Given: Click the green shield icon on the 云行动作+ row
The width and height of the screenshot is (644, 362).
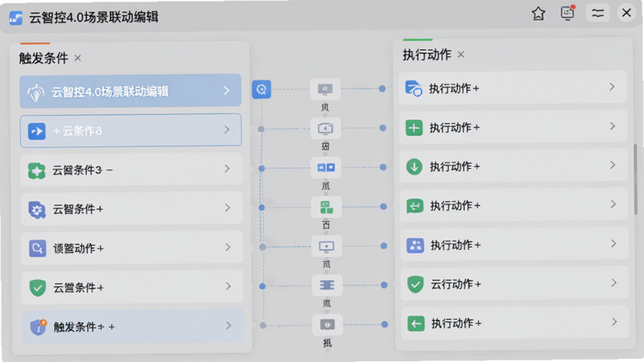Looking at the screenshot, I should coord(415,284).
